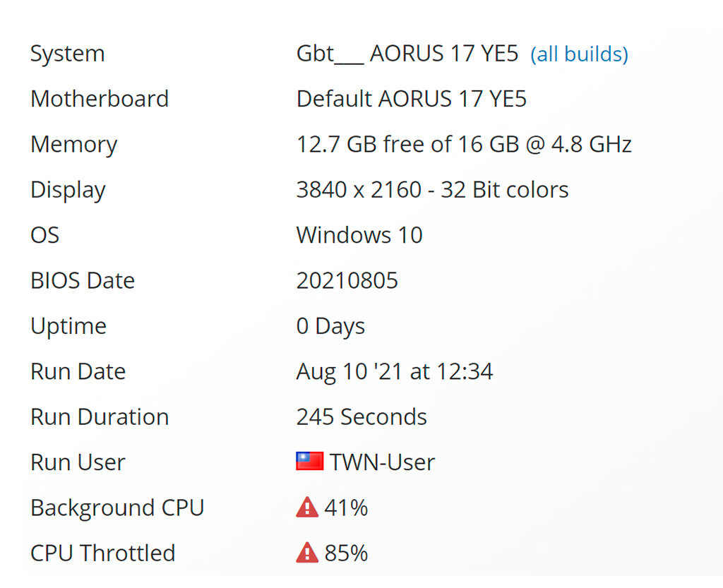Select the Default AORUS 17 YE5 motherboard value
Image resolution: width=723 pixels, height=588 pixels.
point(411,99)
